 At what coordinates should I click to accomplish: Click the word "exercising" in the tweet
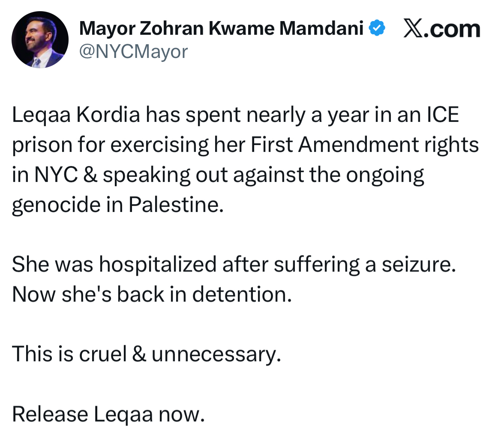click(160, 145)
